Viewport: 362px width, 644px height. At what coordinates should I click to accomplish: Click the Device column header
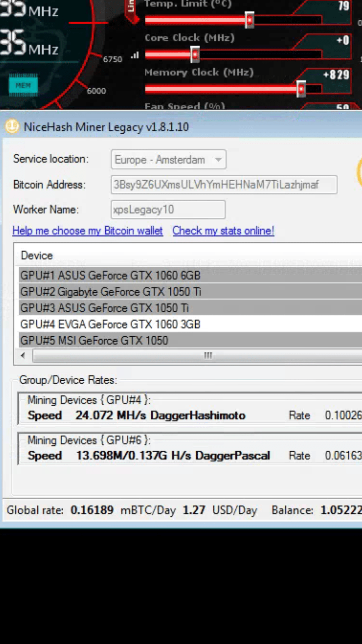click(37, 256)
